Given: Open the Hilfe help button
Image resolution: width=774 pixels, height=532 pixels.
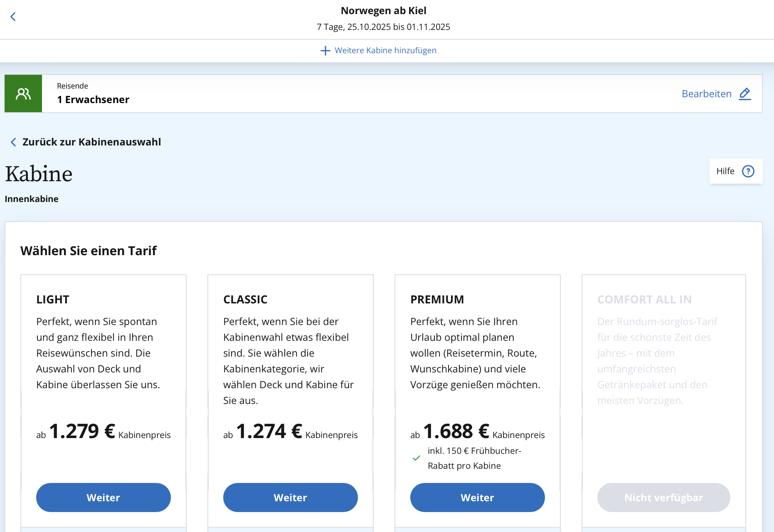Looking at the screenshot, I should point(736,171).
